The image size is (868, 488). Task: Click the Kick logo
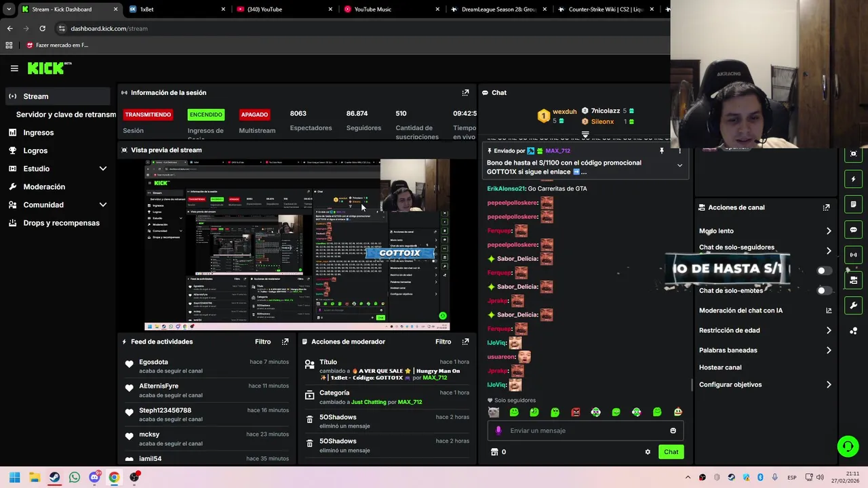point(49,68)
